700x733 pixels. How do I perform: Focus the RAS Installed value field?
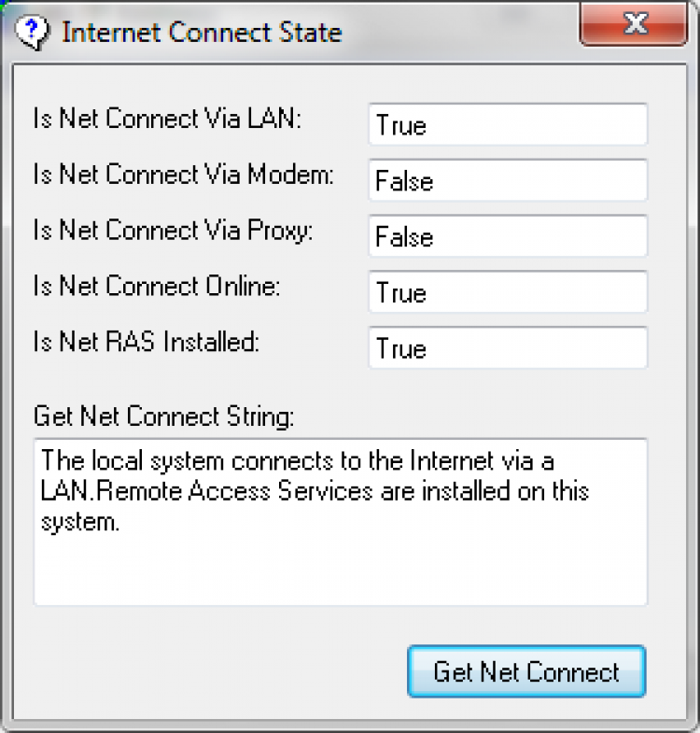[x=507, y=348]
